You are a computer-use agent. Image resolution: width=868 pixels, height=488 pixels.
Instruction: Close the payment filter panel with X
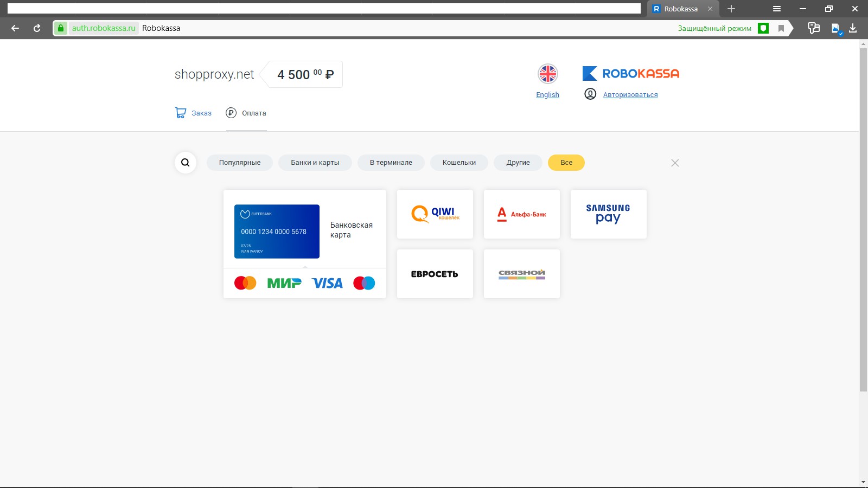675,163
